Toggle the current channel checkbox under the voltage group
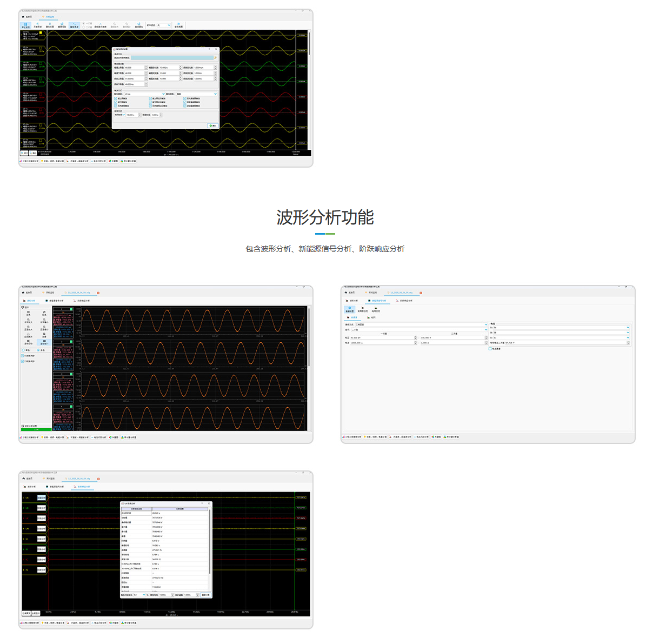The height and width of the screenshot is (644, 652). [x=490, y=349]
